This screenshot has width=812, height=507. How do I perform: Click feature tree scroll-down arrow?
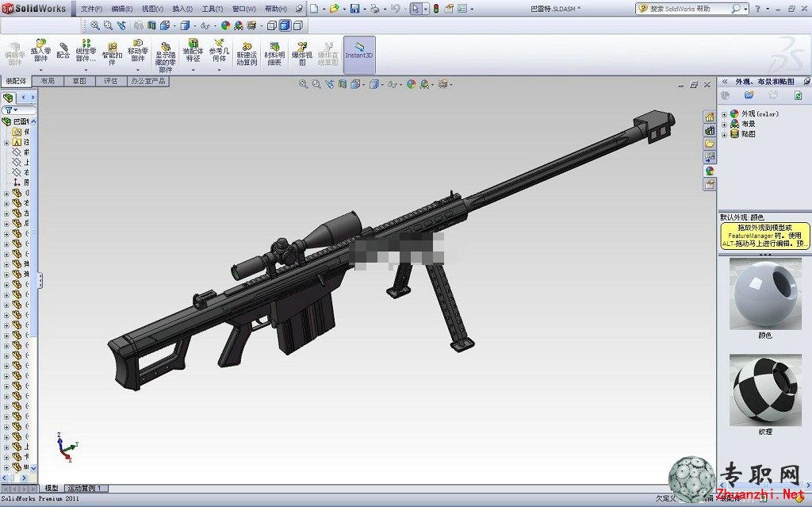click(x=33, y=467)
